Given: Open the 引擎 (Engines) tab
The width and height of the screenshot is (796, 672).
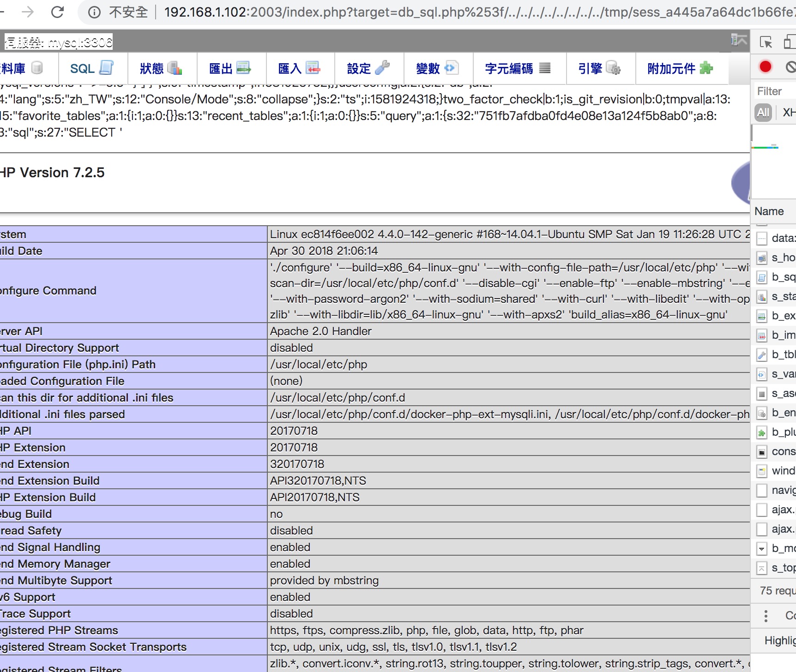Looking at the screenshot, I should point(600,68).
